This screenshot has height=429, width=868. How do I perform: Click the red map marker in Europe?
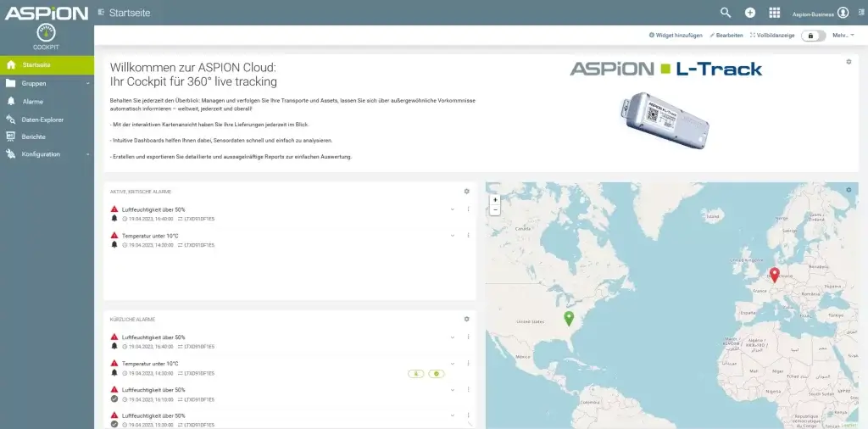pyautogui.click(x=775, y=276)
